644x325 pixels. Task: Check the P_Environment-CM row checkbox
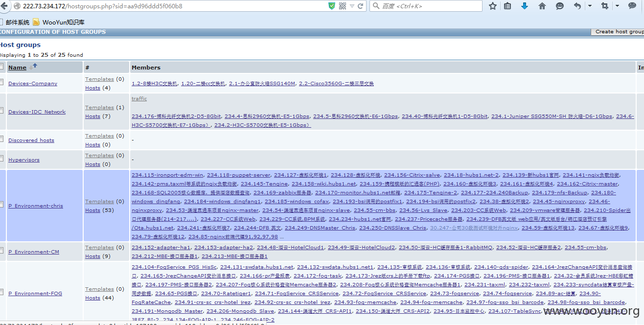(x=1, y=252)
